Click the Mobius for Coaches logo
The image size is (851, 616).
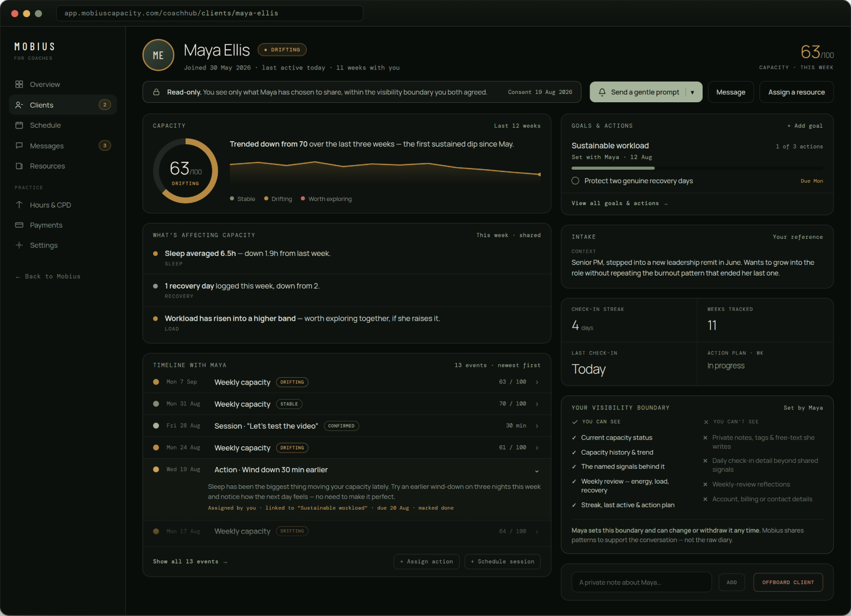click(x=34, y=50)
